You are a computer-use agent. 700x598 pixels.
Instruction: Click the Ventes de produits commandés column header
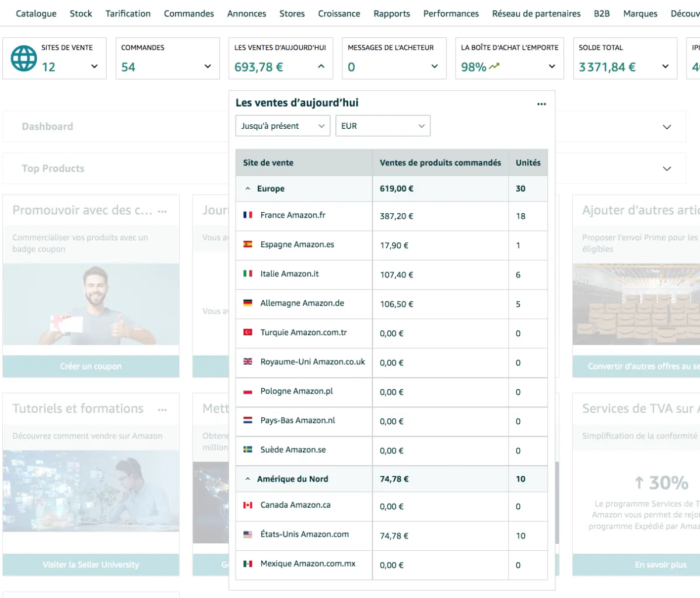440,163
